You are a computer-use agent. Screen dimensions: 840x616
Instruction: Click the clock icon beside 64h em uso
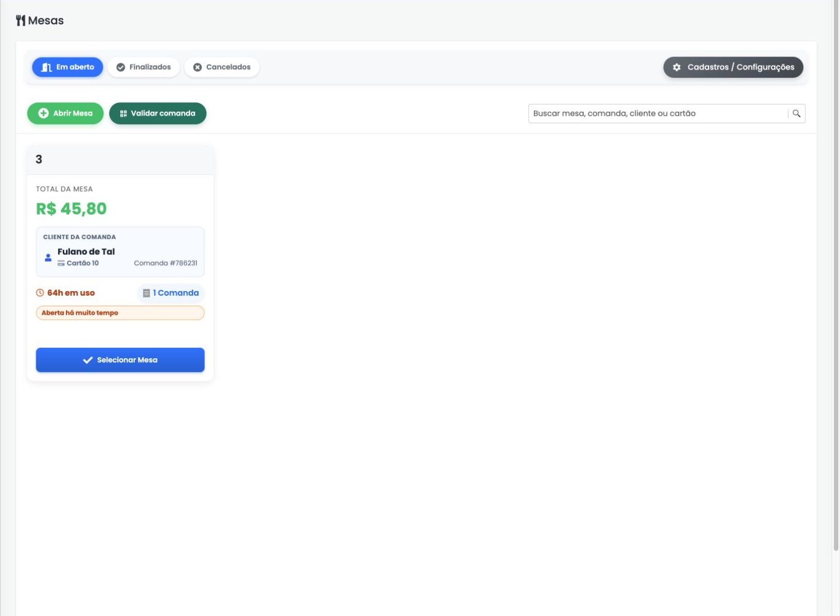click(x=40, y=293)
